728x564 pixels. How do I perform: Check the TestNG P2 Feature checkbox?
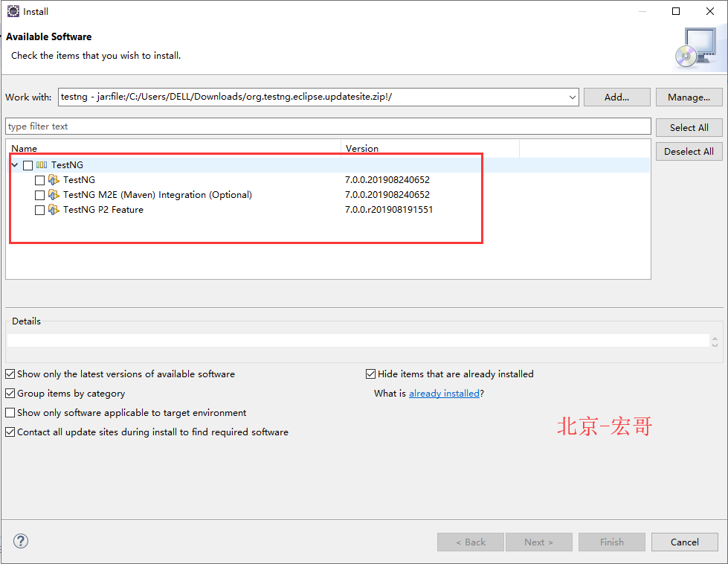(40, 210)
